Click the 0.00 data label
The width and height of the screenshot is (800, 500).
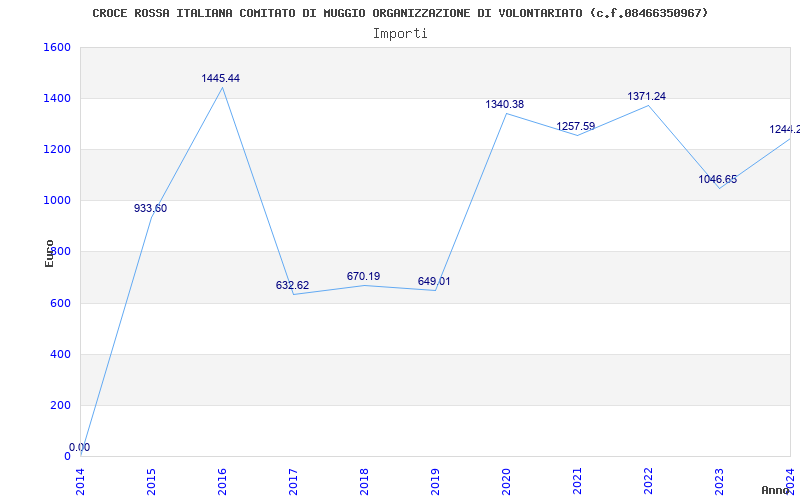(80, 447)
